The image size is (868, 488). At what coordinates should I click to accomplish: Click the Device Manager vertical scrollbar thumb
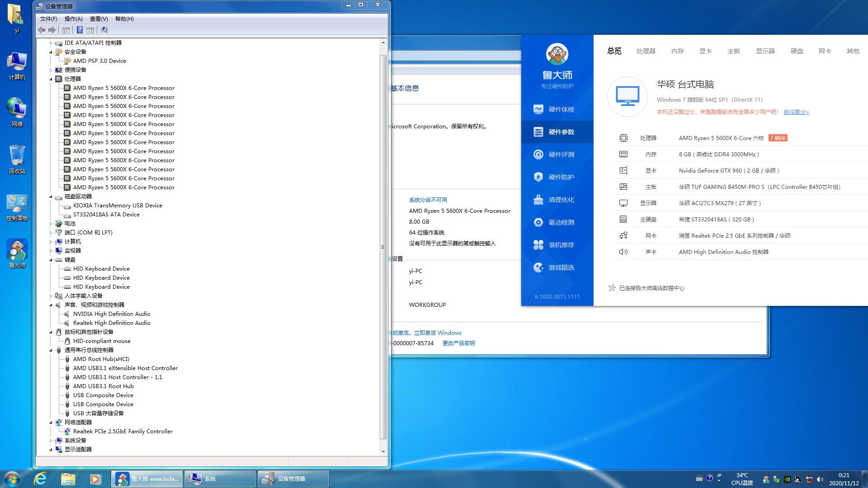coord(383,247)
